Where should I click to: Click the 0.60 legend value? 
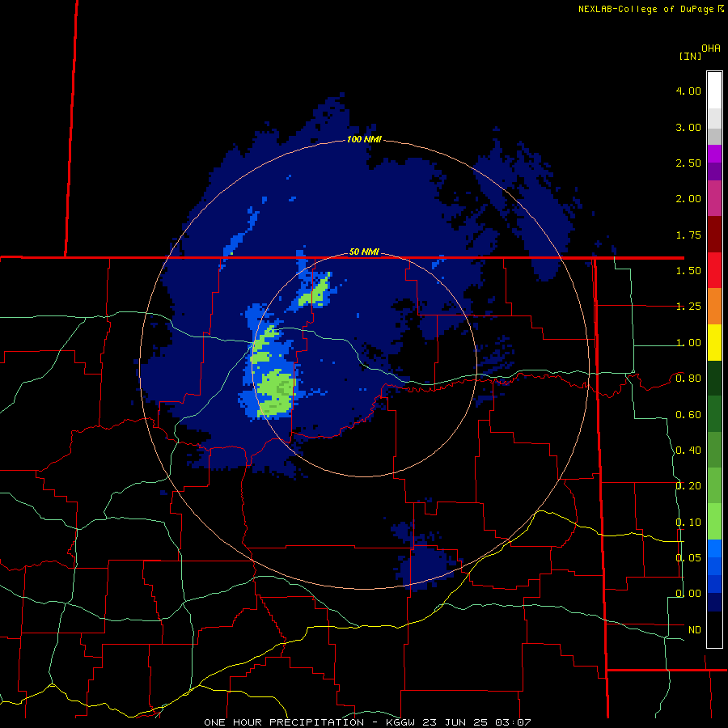(x=688, y=415)
